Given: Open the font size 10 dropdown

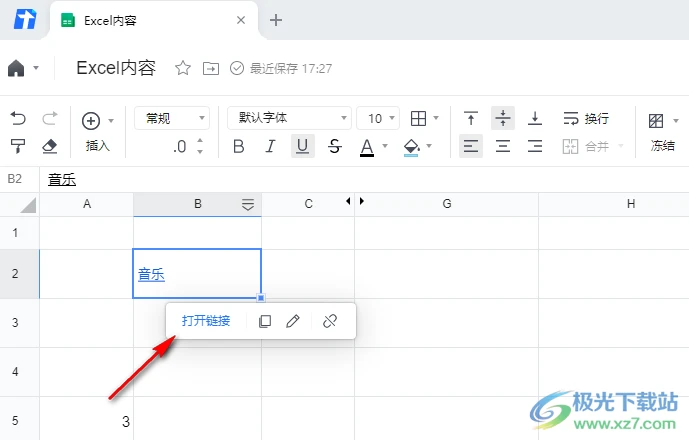Looking at the screenshot, I should coord(378,118).
